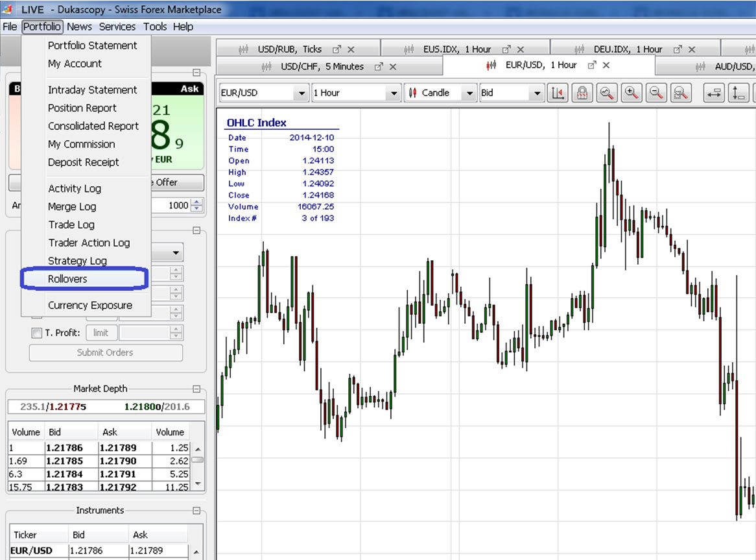
Task: Close the USD/CHF 5 Minutes tab
Action: (393, 67)
